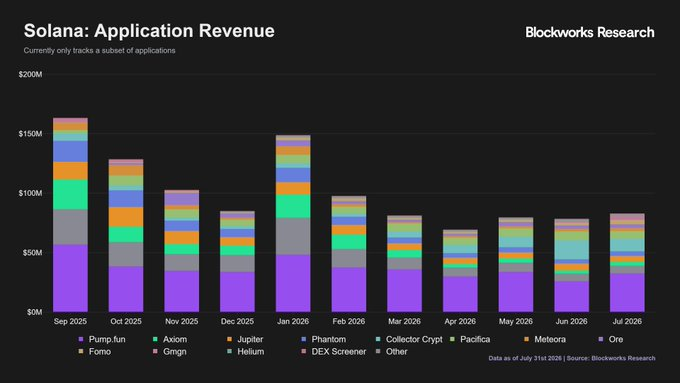Click the May 2026 axis label

pos(516,321)
